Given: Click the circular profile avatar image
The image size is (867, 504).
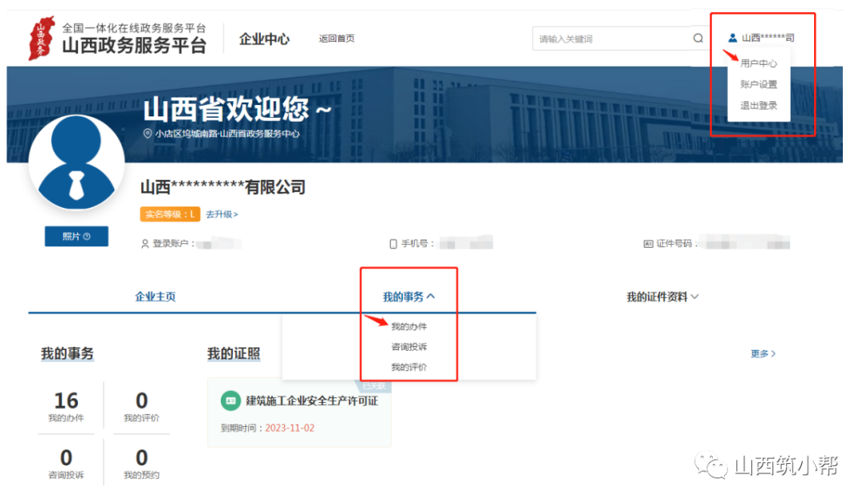Looking at the screenshot, I should click(x=76, y=161).
